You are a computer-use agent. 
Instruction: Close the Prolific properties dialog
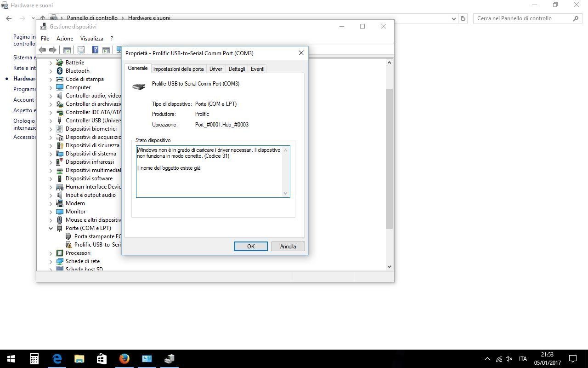coord(301,53)
